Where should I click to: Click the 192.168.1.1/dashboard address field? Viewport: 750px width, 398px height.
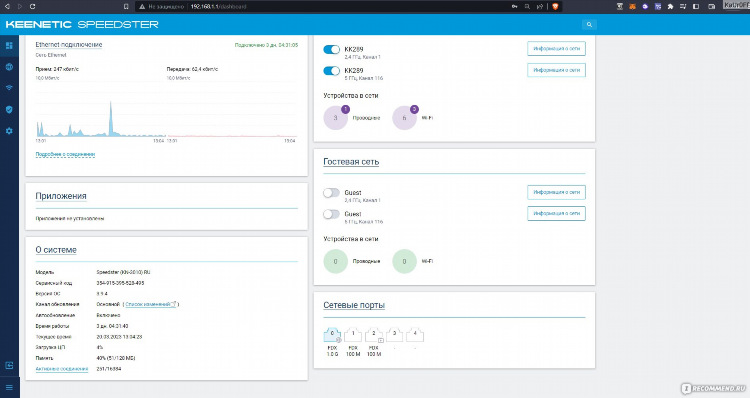[218, 7]
